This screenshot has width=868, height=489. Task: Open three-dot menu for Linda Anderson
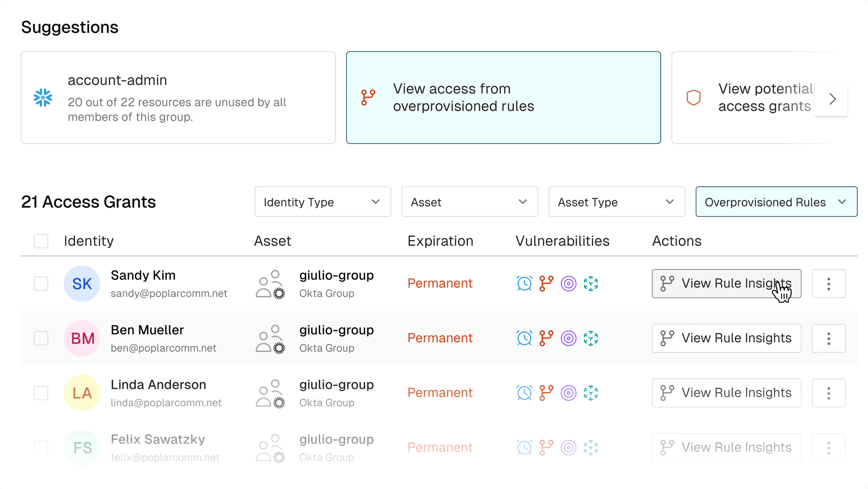point(829,393)
